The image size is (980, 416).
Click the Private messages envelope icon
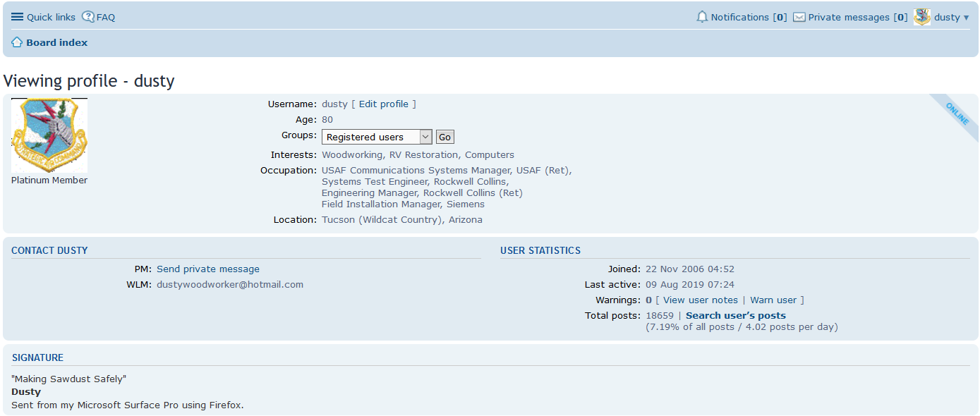point(799,18)
